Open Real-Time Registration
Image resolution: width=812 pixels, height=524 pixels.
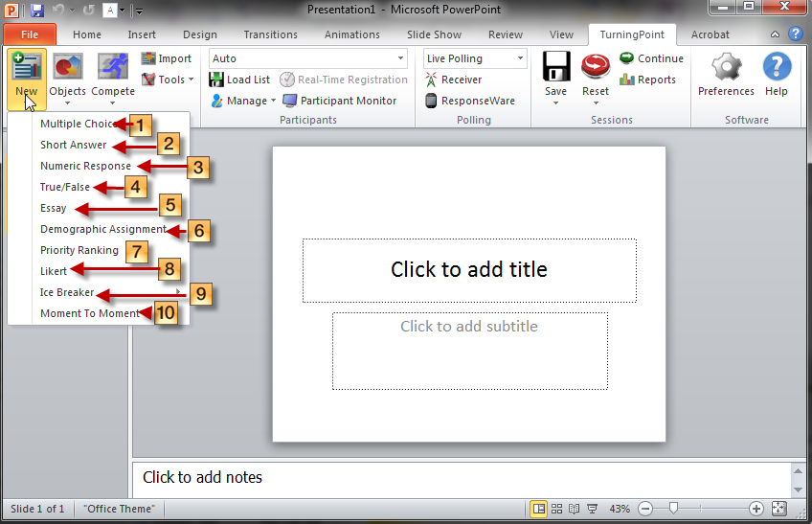coord(344,80)
